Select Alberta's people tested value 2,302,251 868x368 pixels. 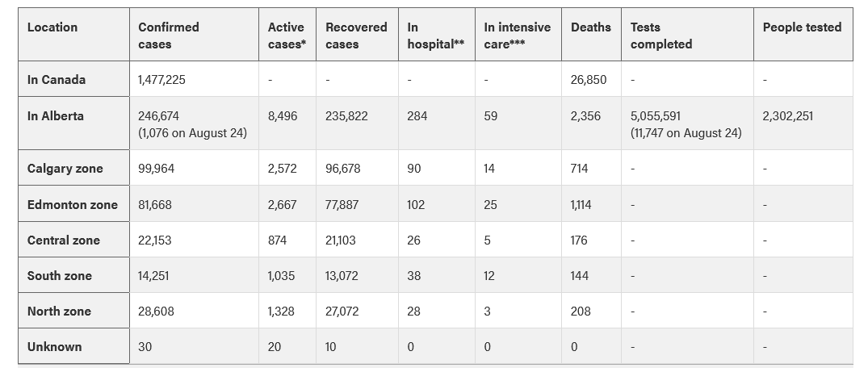[788, 116]
